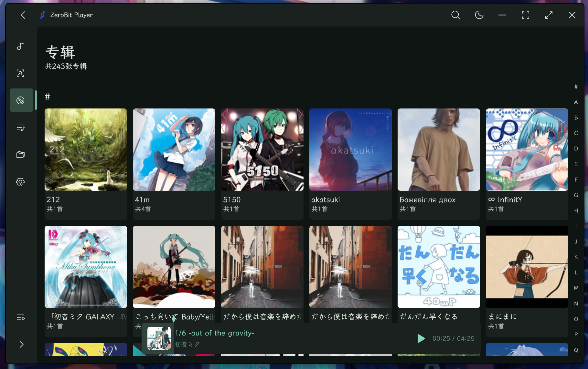Jump to letter F in the alphabet index
588x369 pixels.
(576, 179)
